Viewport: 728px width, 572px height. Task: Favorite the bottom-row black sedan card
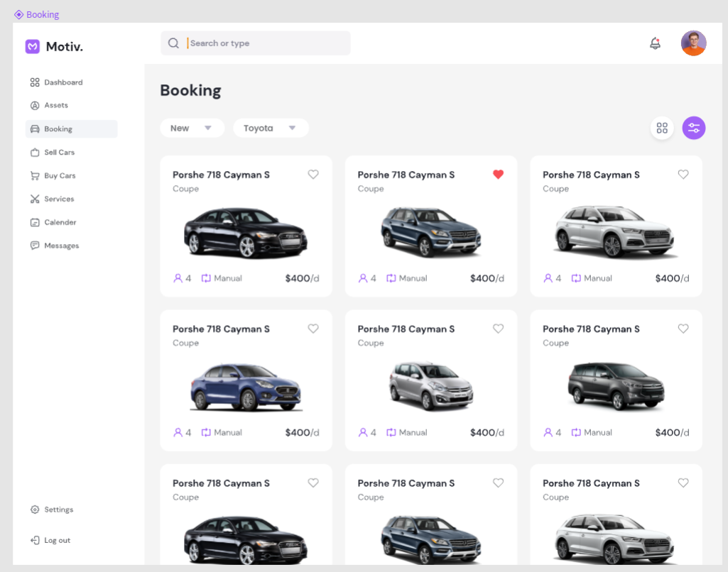(313, 483)
